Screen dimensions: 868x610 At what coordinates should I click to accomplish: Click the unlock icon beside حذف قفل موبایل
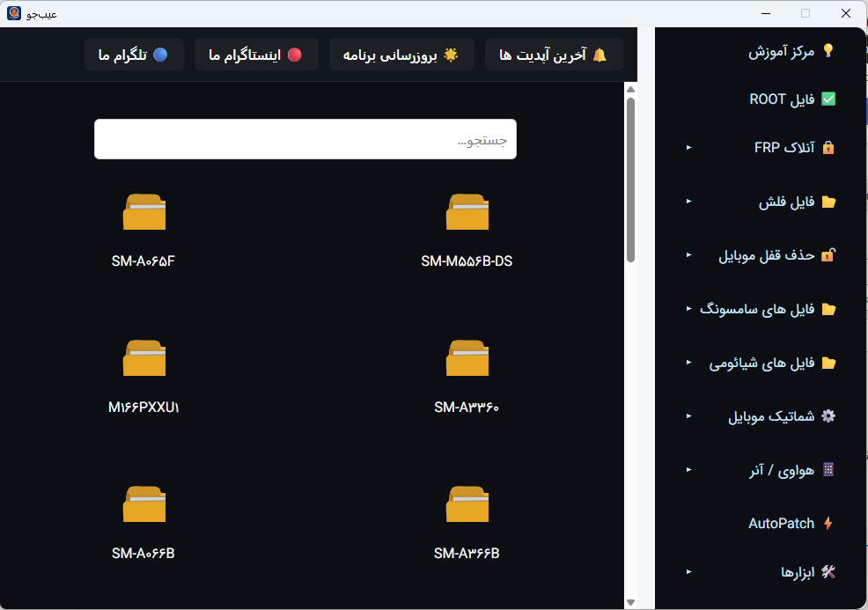coord(828,254)
